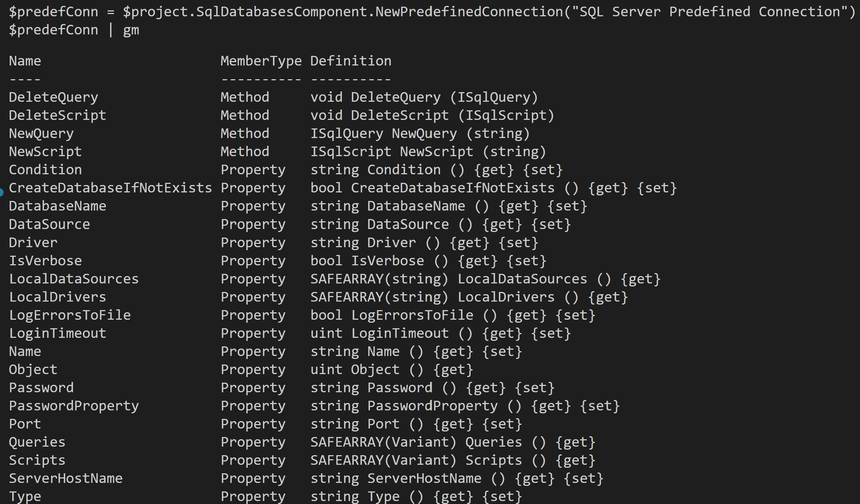Image resolution: width=860 pixels, height=504 pixels.
Task: Click the gm command text
Action: pos(131,30)
